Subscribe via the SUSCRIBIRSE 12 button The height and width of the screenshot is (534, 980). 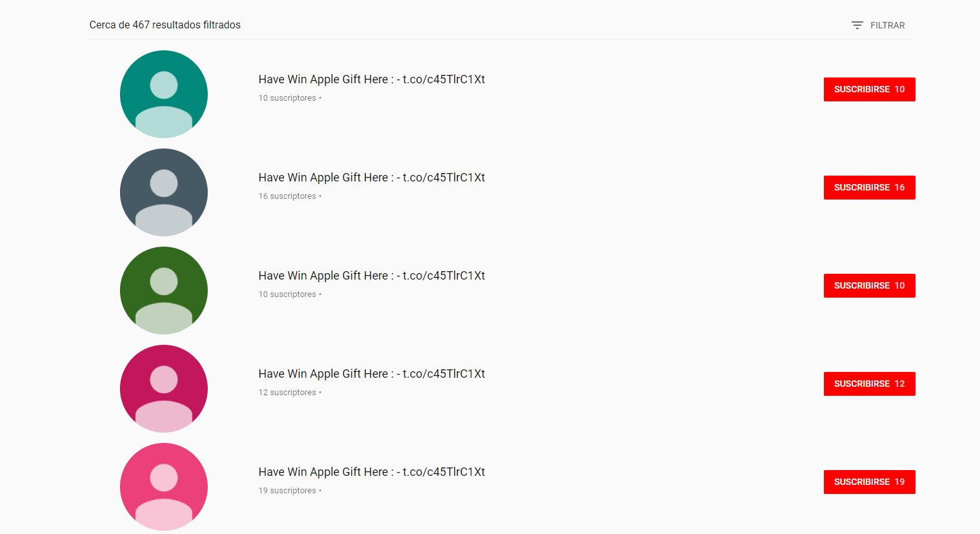tap(869, 384)
